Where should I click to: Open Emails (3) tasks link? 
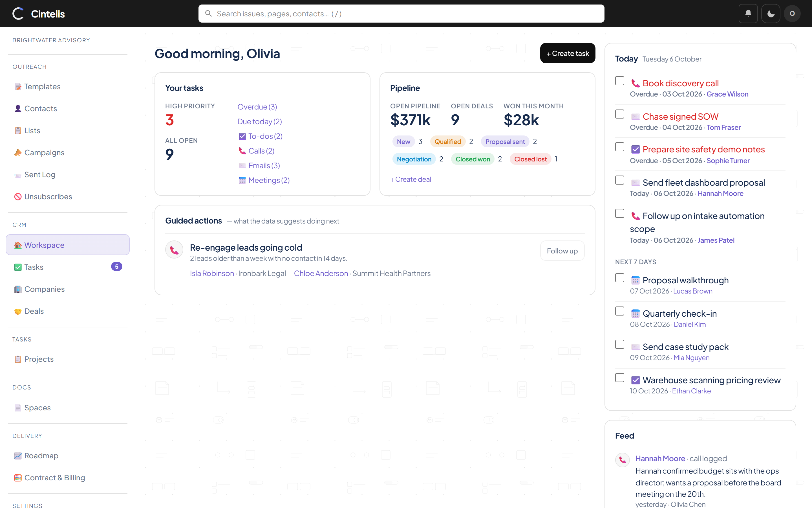tap(259, 166)
